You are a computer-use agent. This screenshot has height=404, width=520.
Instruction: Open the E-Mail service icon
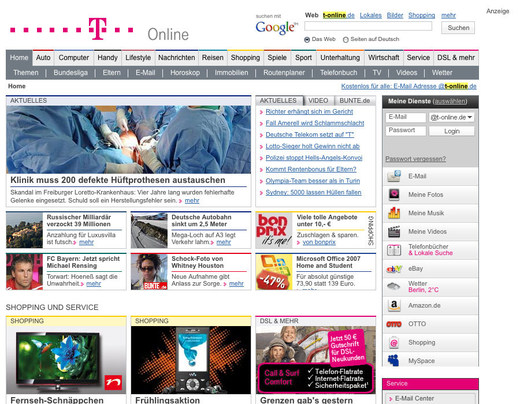click(394, 176)
